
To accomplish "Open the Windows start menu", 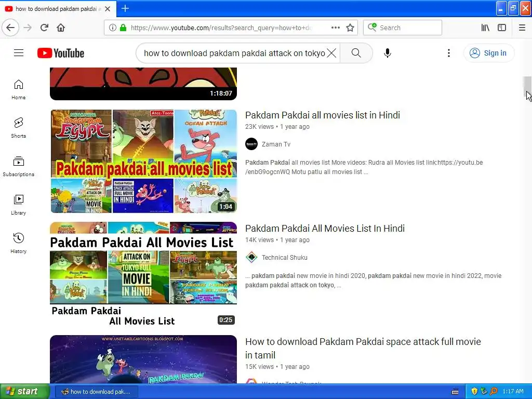I will pos(25,391).
